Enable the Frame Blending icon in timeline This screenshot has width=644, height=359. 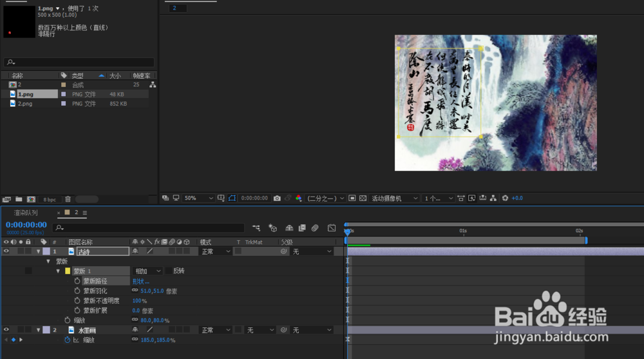(302, 228)
